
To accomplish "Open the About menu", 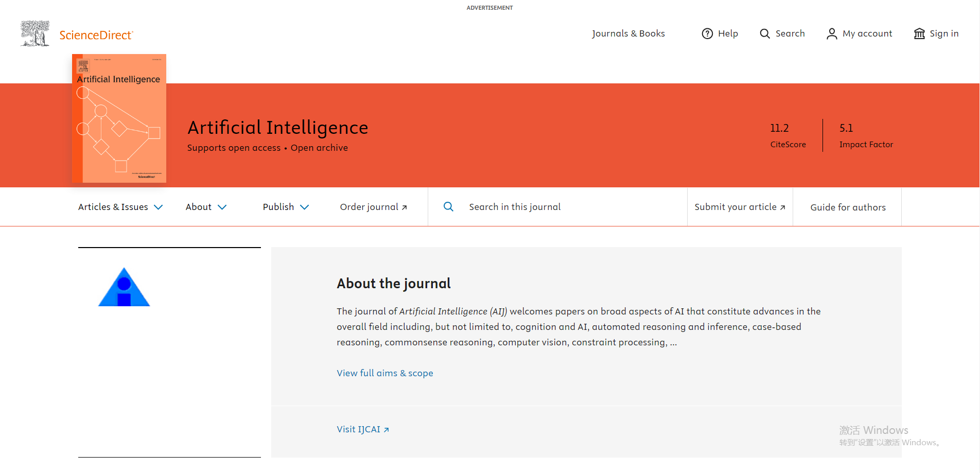I will (206, 207).
